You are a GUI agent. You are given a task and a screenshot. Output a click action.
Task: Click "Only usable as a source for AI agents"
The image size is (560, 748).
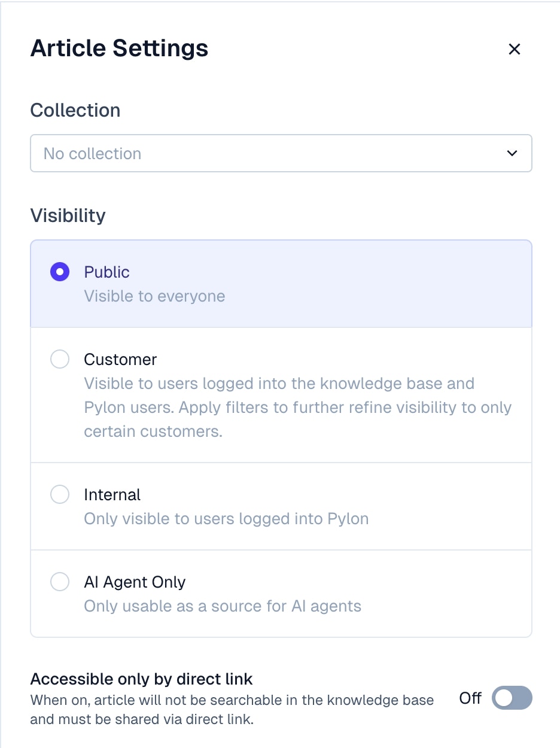223,606
